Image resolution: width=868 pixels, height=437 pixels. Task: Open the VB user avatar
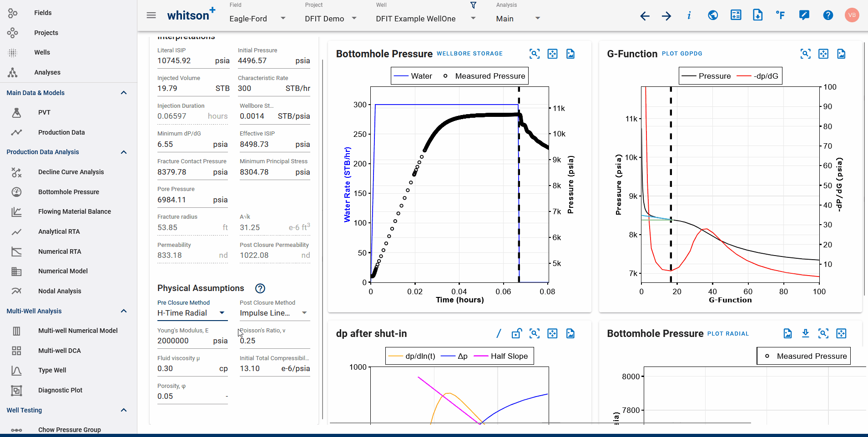coord(852,15)
